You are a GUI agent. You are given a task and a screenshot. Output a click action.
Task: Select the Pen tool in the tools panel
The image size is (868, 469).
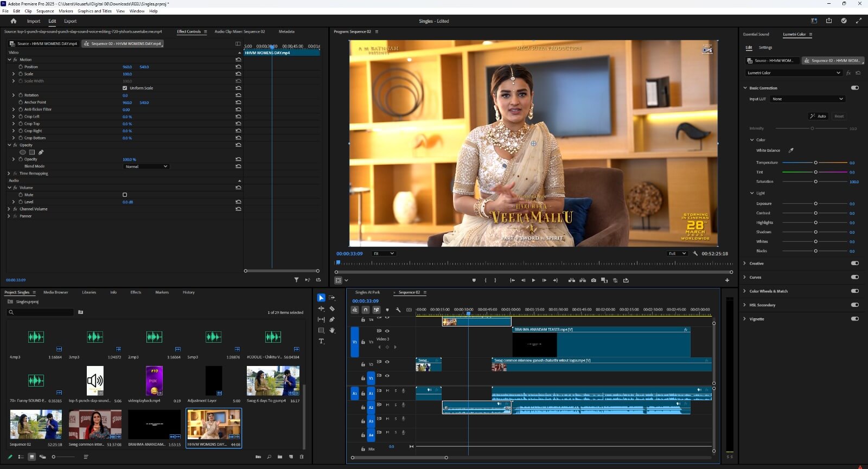click(332, 319)
